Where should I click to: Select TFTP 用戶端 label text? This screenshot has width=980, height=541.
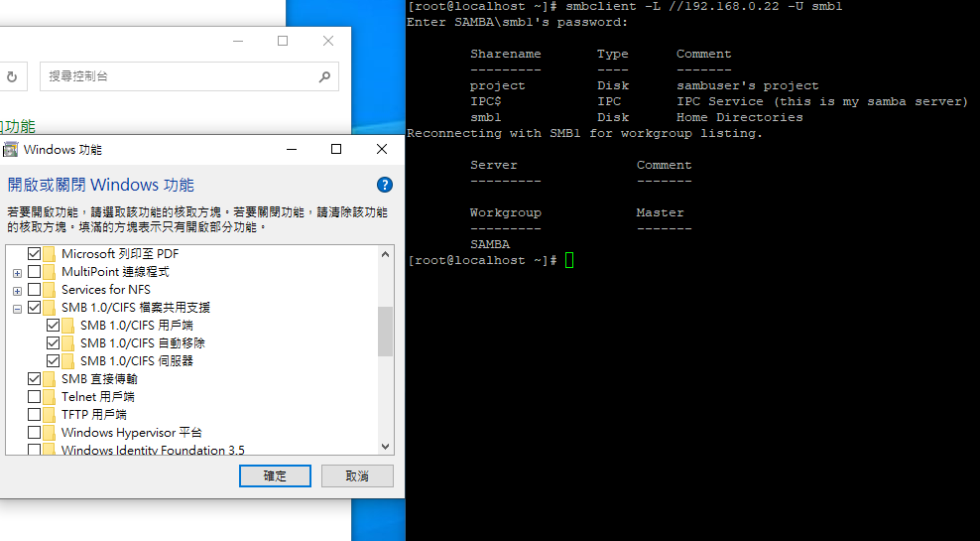[x=94, y=414]
